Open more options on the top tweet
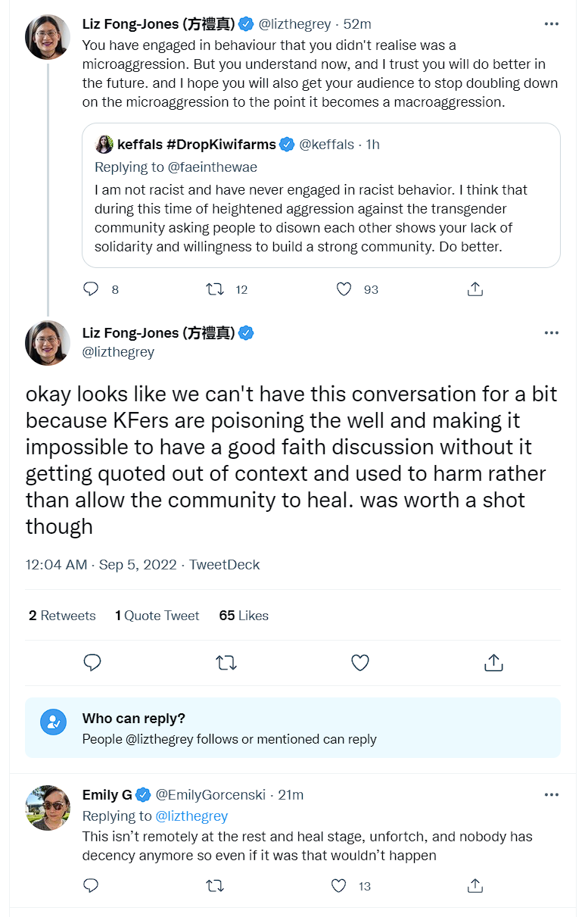The width and height of the screenshot is (588, 917). pyautogui.click(x=552, y=24)
